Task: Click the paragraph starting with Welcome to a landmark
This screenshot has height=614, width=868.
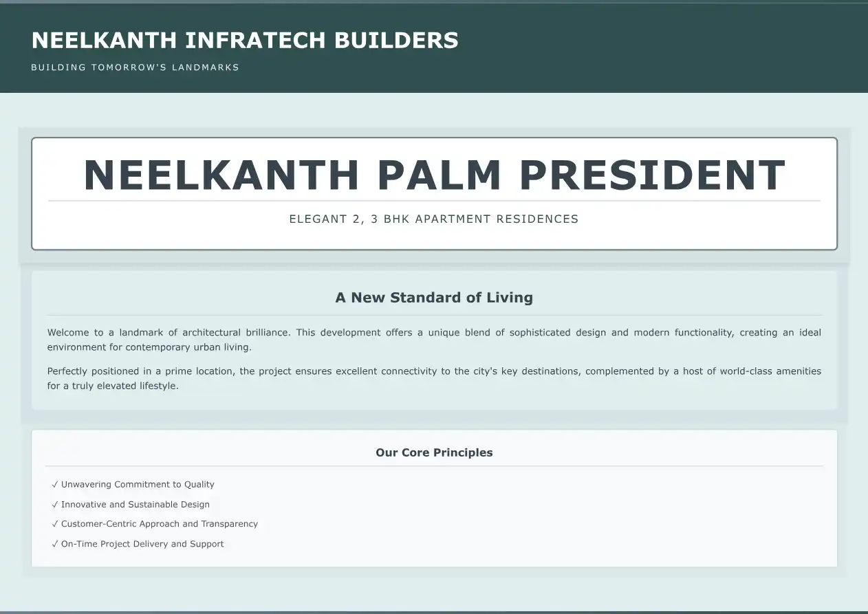Action: tap(434, 340)
